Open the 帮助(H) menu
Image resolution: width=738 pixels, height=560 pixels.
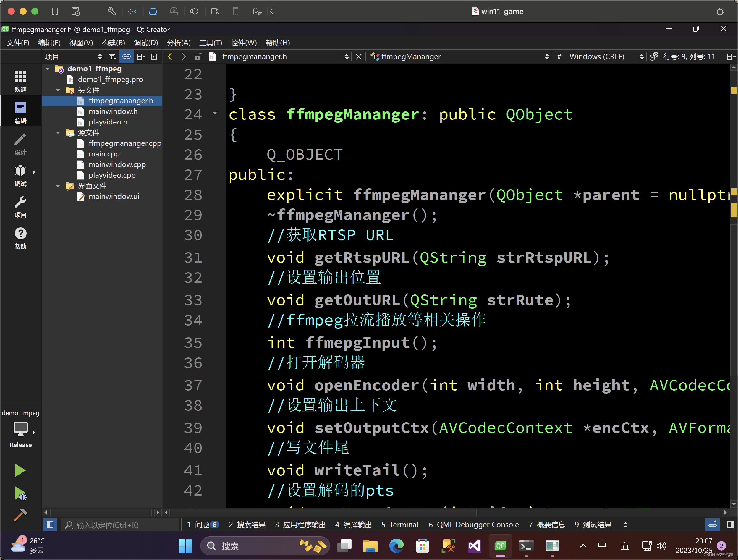(278, 43)
